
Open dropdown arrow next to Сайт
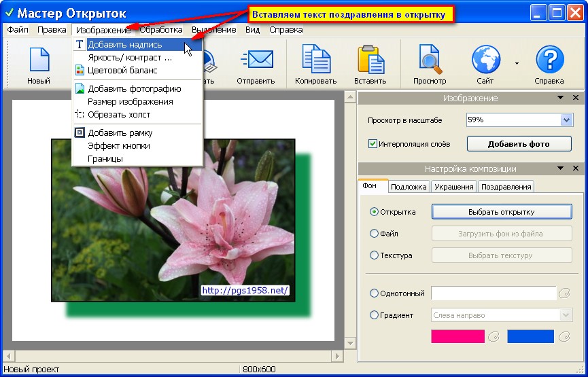coord(517,63)
